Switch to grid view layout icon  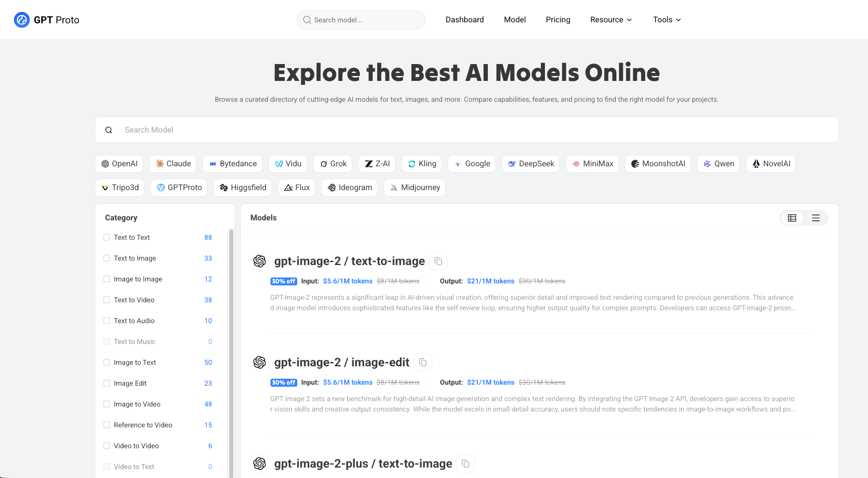tap(792, 218)
